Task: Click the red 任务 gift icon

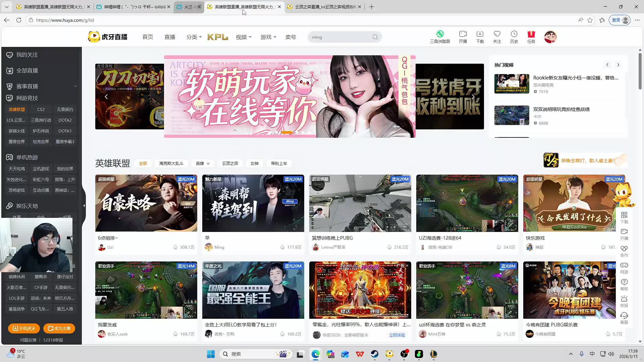Action: [x=531, y=34]
